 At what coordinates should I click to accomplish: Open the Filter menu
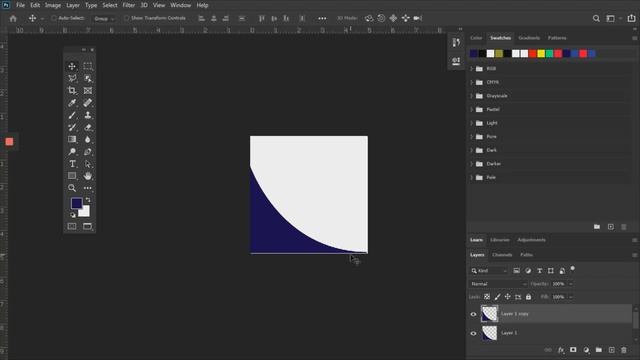129,5
